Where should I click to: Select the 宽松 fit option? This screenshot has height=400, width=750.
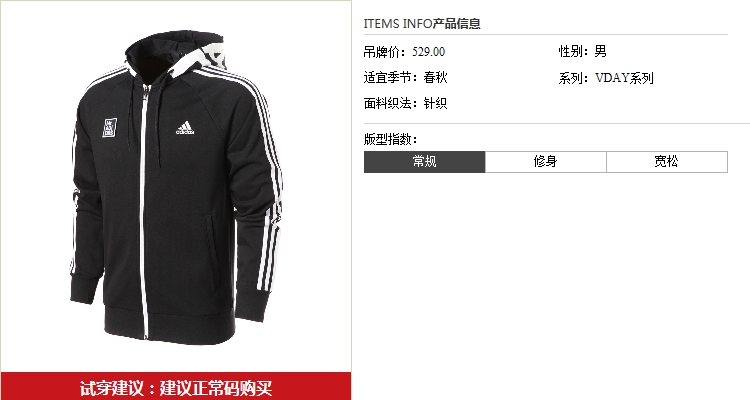[x=667, y=162]
